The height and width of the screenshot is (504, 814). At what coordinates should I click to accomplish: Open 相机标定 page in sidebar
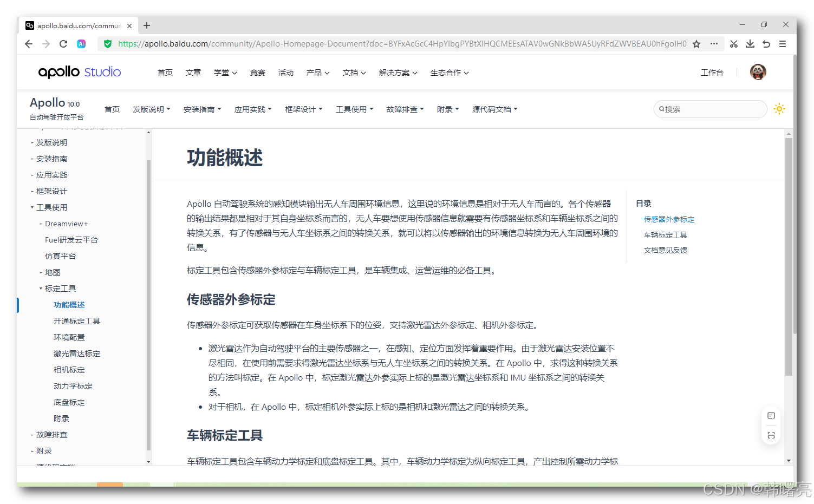click(69, 370)
